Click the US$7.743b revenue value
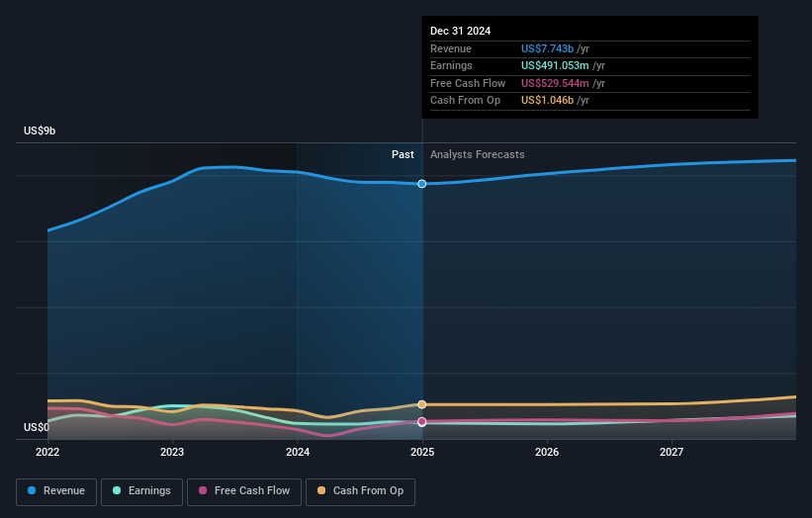The image size is (812, 518). [x=547, y=48]
